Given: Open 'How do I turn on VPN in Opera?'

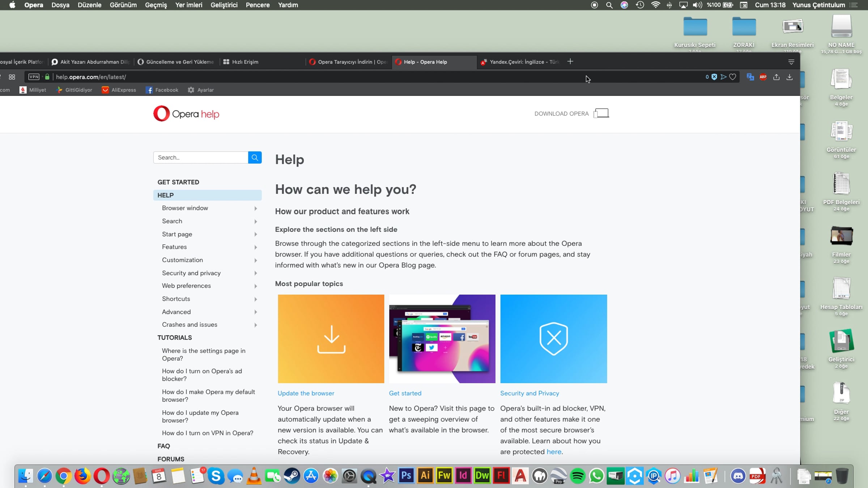Looking at the screenshot, I should [208, 433].
